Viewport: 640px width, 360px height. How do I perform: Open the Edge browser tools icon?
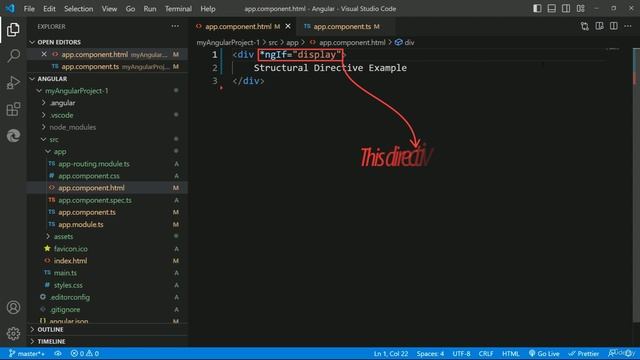(x=13, y=136)
